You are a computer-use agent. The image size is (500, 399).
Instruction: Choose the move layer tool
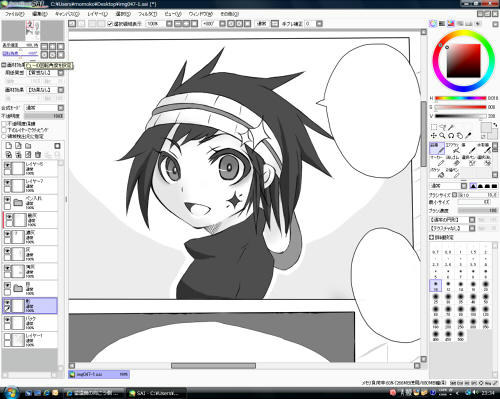tap(434, 136)
